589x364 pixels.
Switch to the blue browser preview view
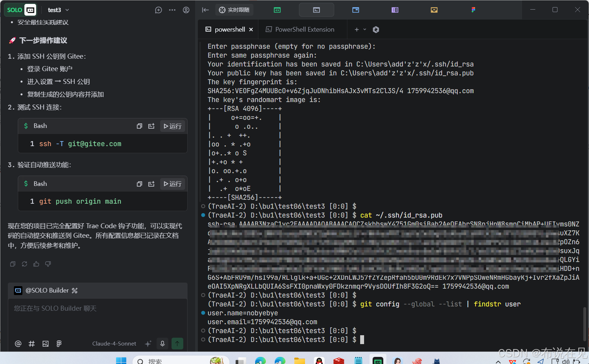pos(356,10)
